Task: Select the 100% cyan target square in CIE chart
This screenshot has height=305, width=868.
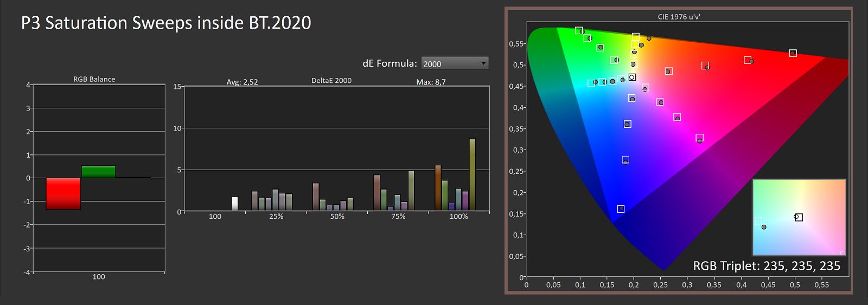Action: pyautogui.click(x=591, y=83)
